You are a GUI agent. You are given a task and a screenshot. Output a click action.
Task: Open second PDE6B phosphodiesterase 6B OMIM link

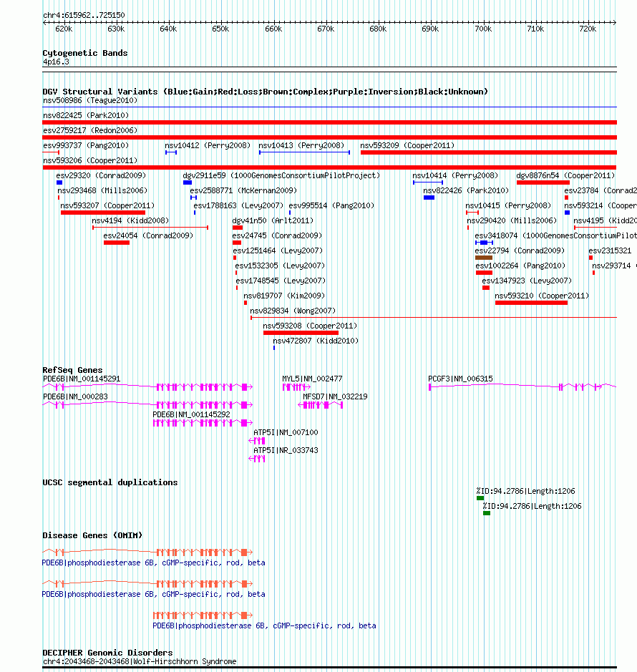[x=153, y=595]
